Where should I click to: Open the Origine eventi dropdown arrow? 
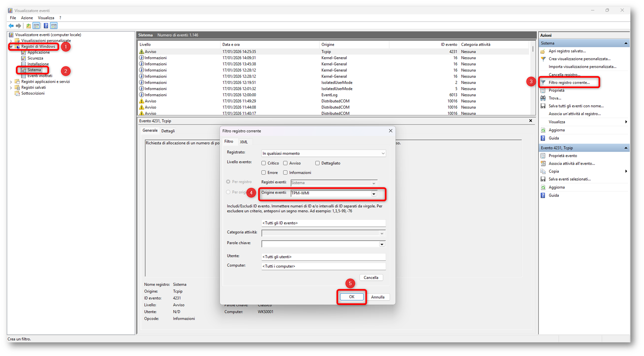pyautogui.click(x=374, y=194)
